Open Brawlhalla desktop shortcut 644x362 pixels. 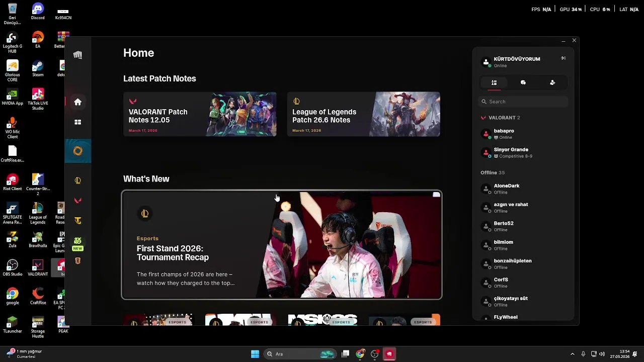click(38, 239)
